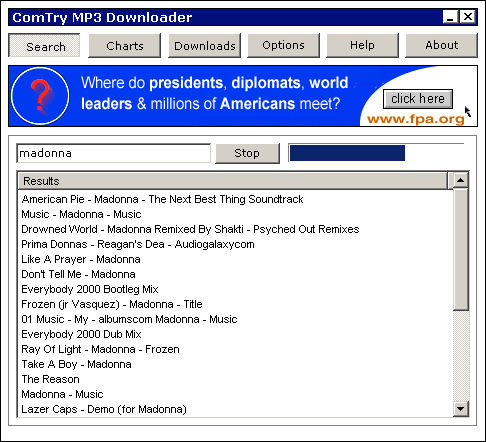This screenshot has width=486, height=442.
Task: Switch to the Charts tab
Action: pyautogui.click(x=124, y=45)
